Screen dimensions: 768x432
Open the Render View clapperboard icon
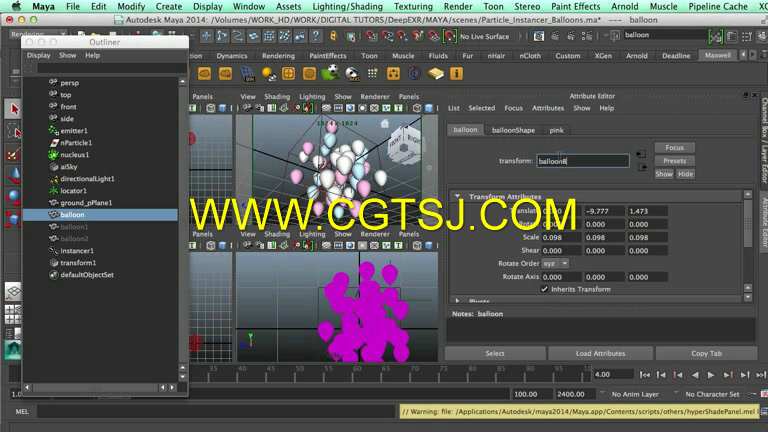click(539, 36)
